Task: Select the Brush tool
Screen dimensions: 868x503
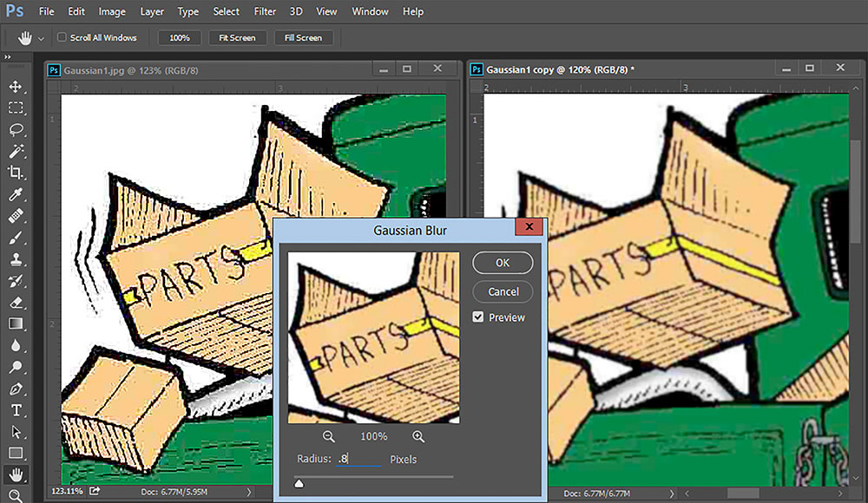Action: coord(16,238)
